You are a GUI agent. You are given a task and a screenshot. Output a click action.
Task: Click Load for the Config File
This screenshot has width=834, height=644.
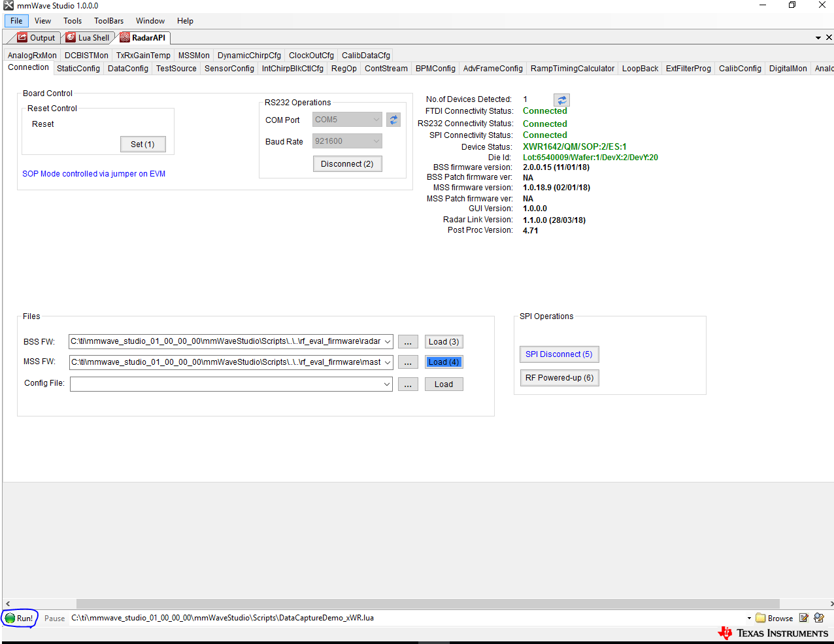[444, 384]
